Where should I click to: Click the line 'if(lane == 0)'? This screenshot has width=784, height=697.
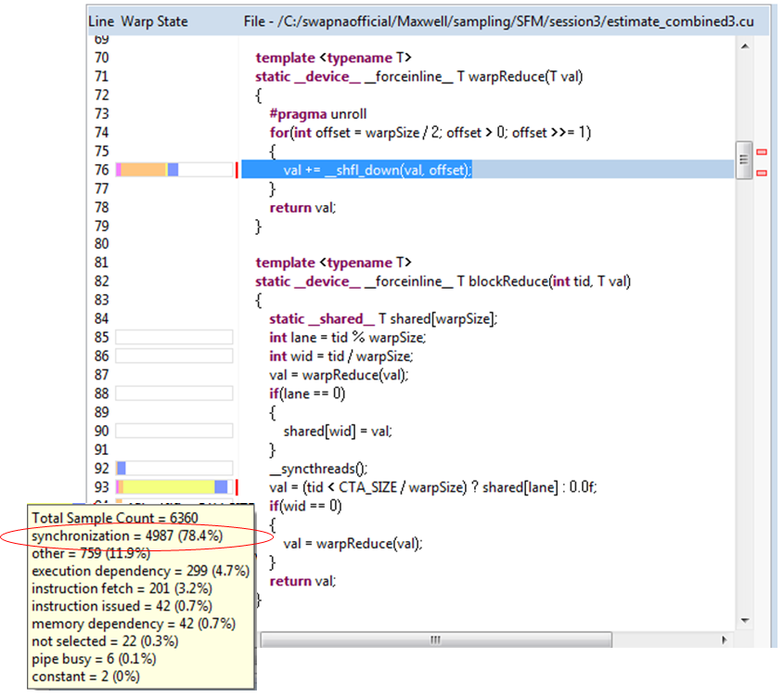[x=307, y=394]
